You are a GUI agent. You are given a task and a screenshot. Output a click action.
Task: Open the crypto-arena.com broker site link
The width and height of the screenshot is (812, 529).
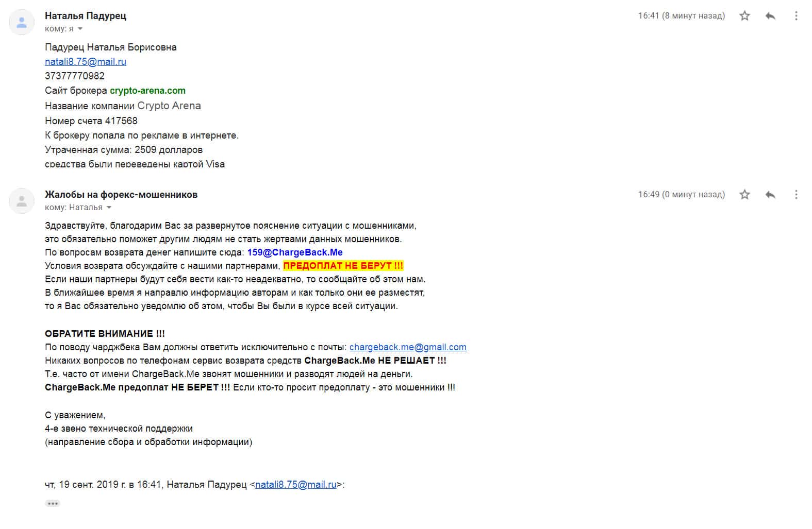point(147,91)
